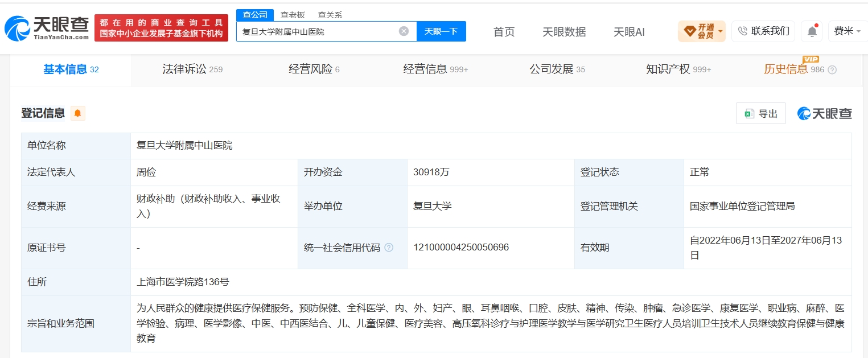This screenshot has height=358, width=868.
Task: Expand the 开通会员 dropdown
Action: coord(702,31)
